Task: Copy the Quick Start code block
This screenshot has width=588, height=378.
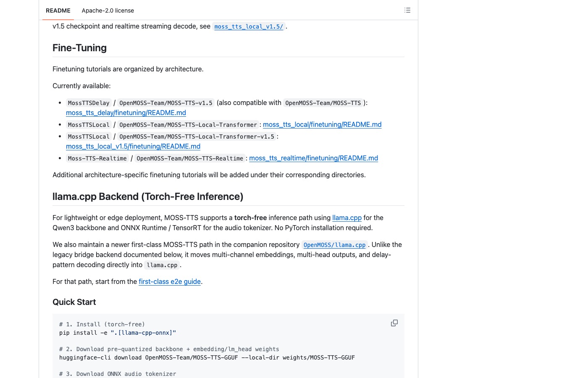Action: (394, 323)
